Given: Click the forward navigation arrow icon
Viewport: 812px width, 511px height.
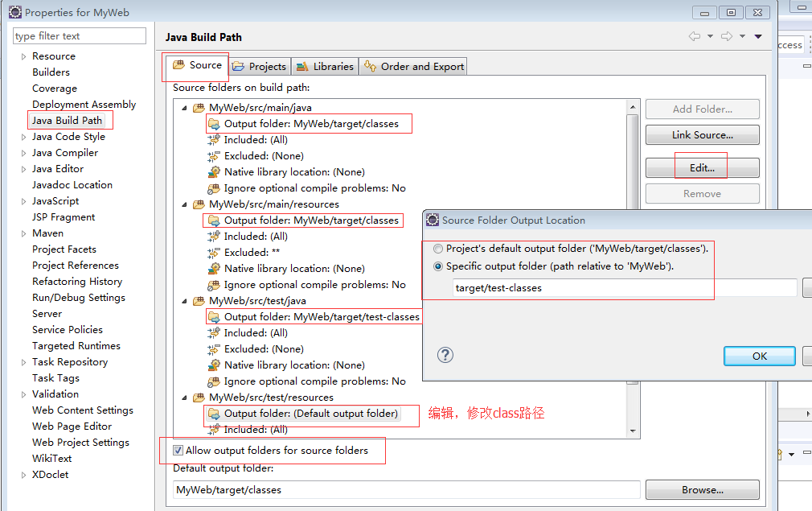Looking at the screenshot, I should pyautogui.click(x=726, y=36).
